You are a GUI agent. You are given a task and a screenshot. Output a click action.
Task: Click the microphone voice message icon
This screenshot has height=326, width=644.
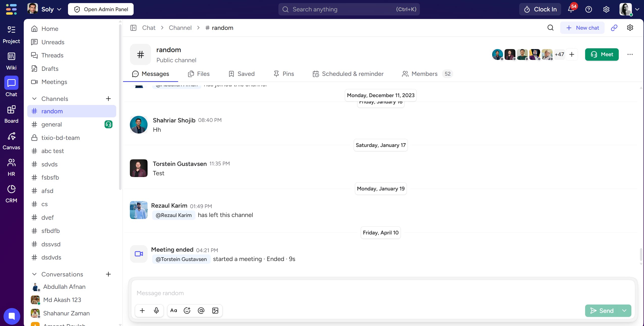(x=156, y=310)
